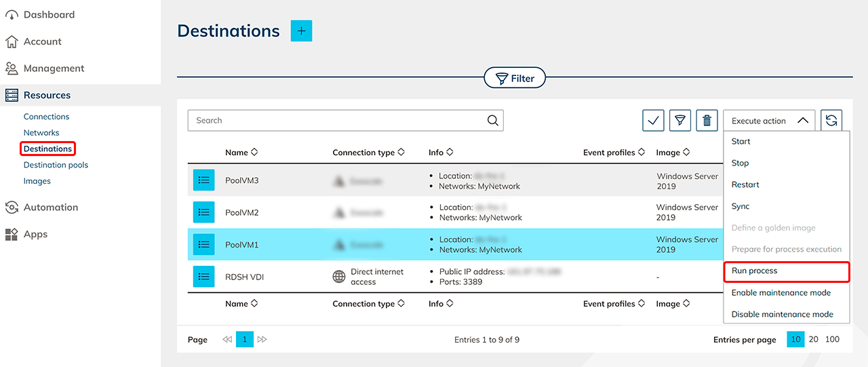Click the select all checkmark icon
The width and height of the screenshot is (868, 367).
click(x=653, y=121)
